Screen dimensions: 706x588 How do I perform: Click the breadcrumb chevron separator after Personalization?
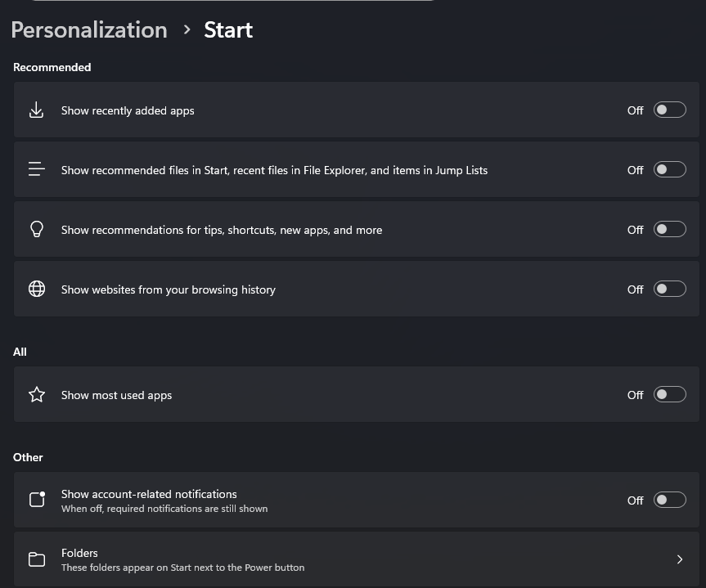tap(187, 29)
